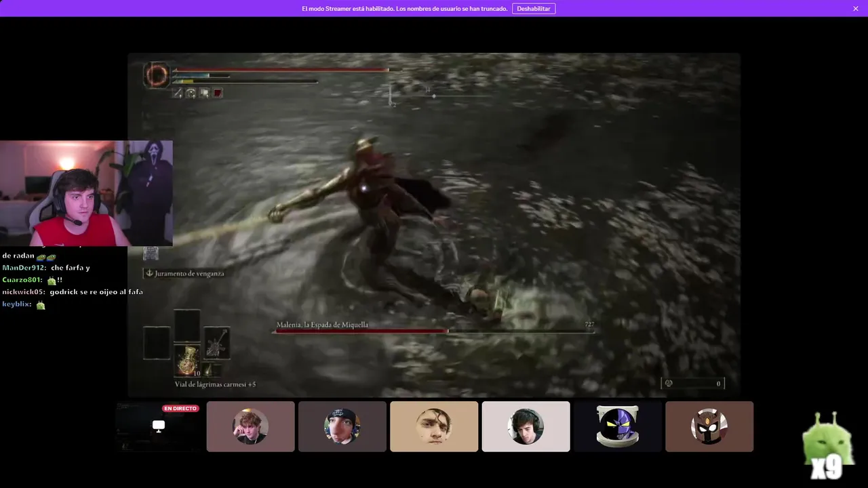Close the Streamer mode banner

click(856, 9)
